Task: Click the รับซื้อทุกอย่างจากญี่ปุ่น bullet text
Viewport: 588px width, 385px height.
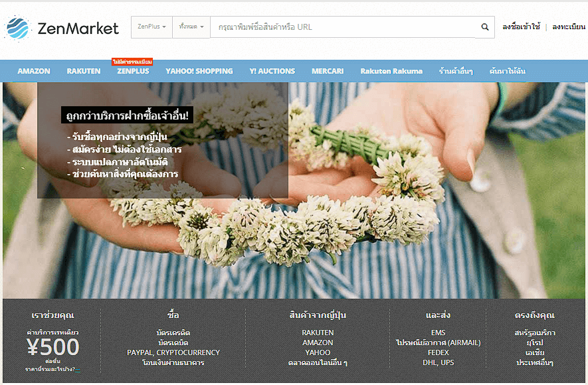Action: [x=118, y=137]
